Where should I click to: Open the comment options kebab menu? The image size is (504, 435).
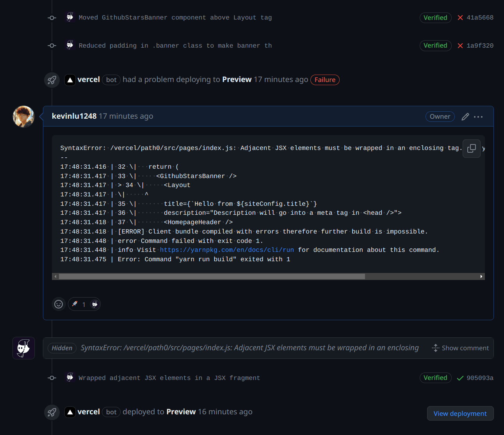(479, 116)
